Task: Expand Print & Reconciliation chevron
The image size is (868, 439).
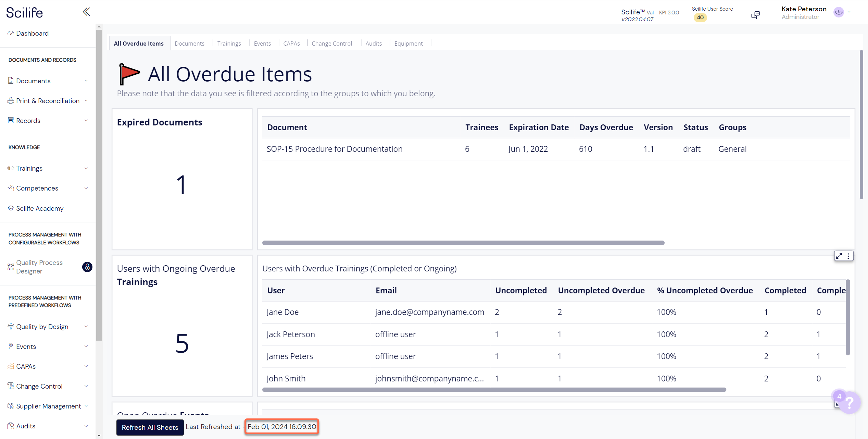Action: (x=86, y=101)
